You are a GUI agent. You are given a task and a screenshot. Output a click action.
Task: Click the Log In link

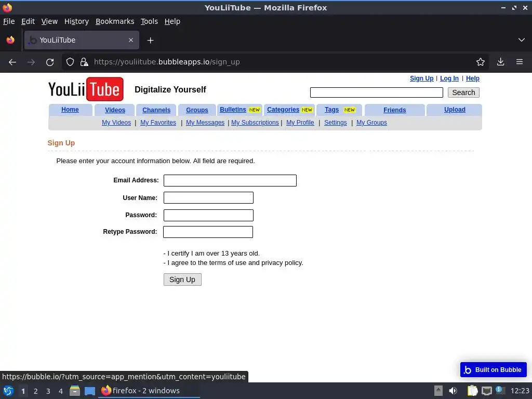click(x=449, y=78)
